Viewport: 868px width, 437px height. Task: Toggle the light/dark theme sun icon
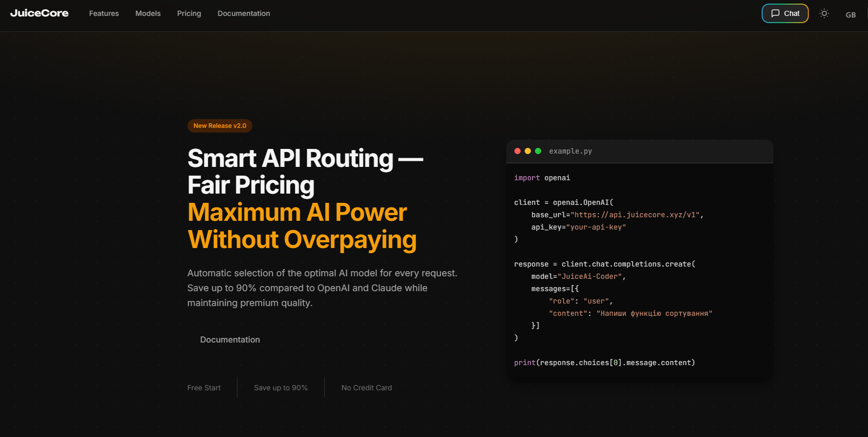824,14
